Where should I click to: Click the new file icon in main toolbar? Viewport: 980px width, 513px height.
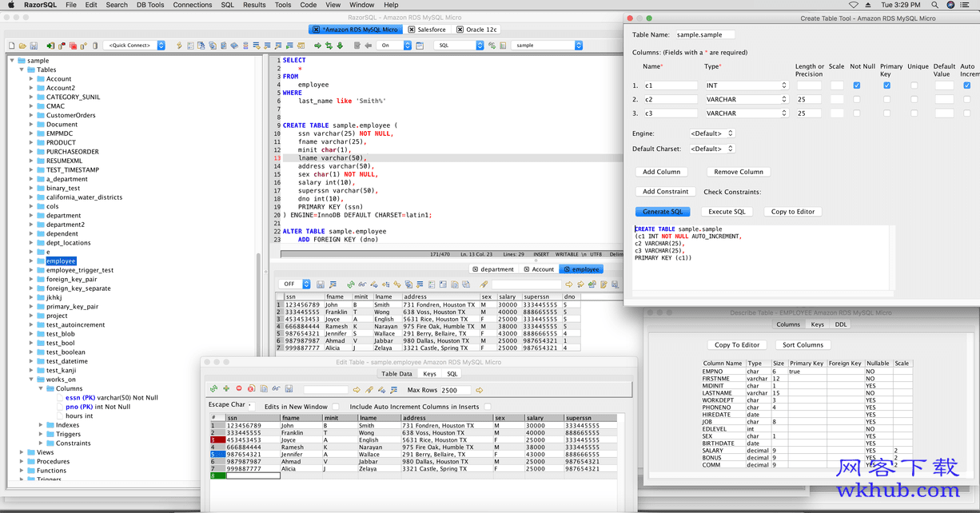coord(12,46)
